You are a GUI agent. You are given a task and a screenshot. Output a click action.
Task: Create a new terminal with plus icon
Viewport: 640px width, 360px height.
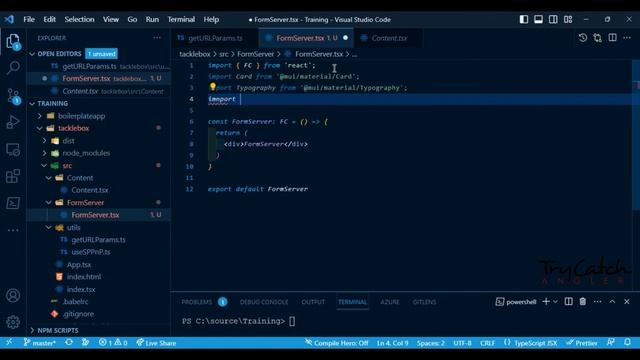(x=546, y=302)
